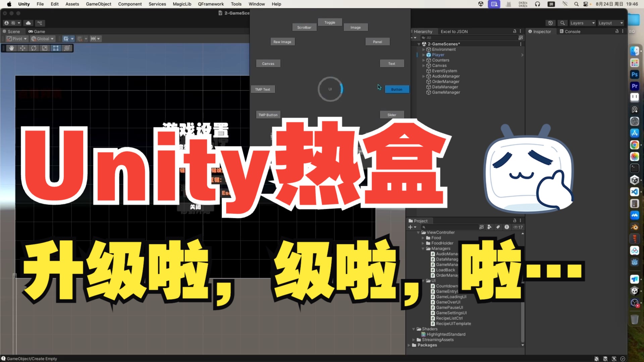Viewport: 644px width, 362px height.
Task: Open the Layers dropdown
Action: 582,23
